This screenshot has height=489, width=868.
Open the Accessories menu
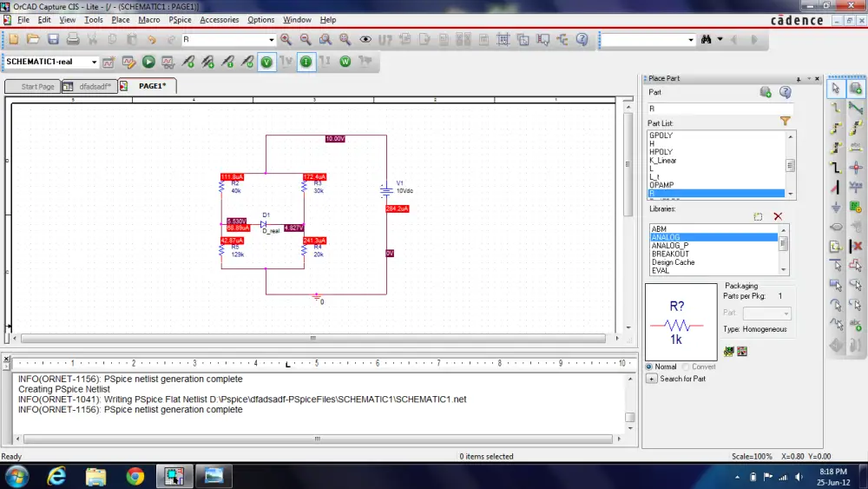click(x=220, y=19)
